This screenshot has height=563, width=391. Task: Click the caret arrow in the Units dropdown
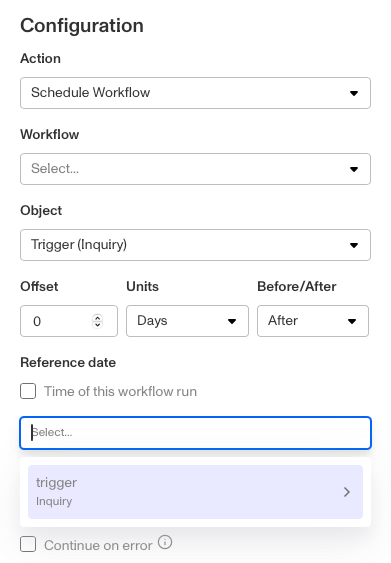(x=232, y=321)
